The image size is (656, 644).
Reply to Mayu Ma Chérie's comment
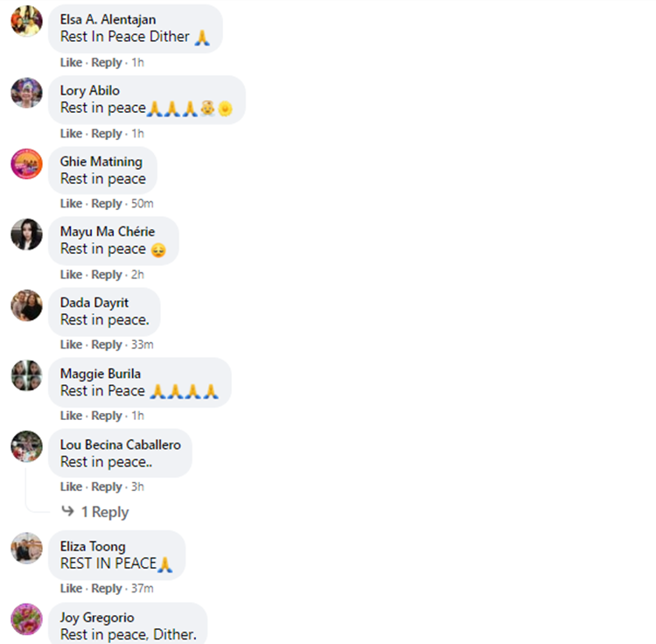pyautogui.click(x=107, y=275)
